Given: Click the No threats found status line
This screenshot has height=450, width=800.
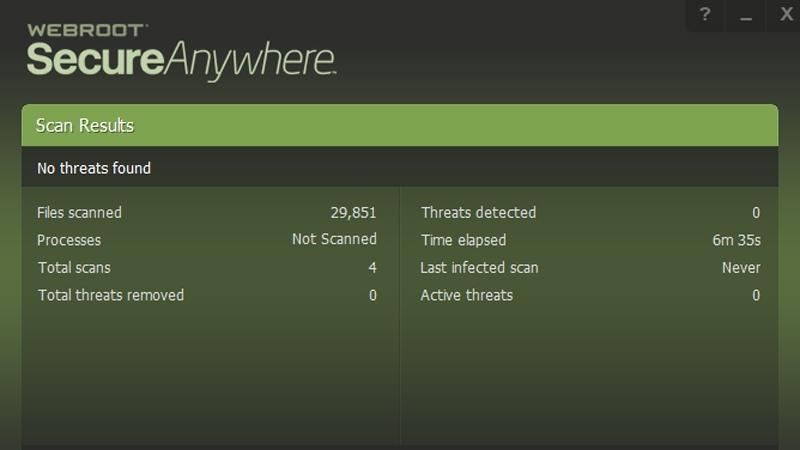Looking at the screenshot, I should [94, 168].
